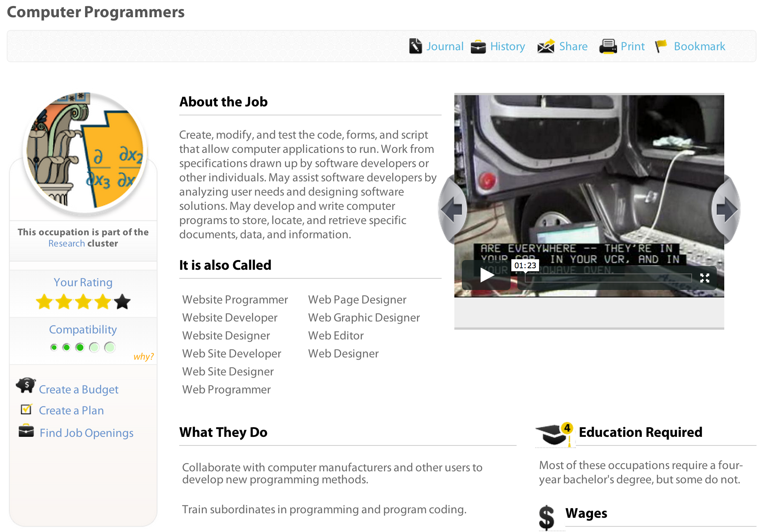
Task: Click the briefcase icon beside Find Job Openings
Action: [x=26, y=431]
